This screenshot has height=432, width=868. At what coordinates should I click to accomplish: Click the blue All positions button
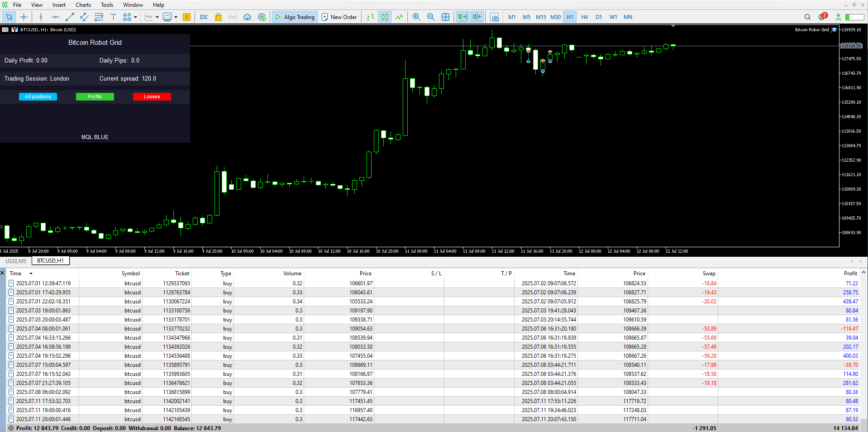click(38, 96)
